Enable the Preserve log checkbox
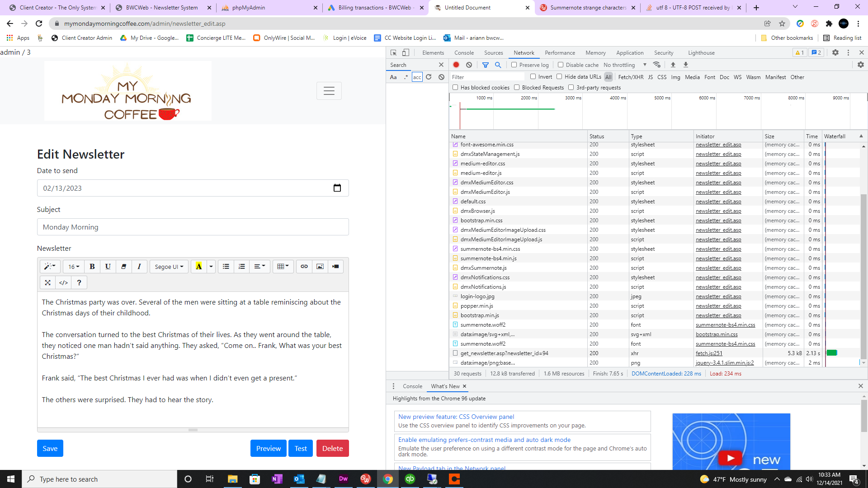This screenshot has width=868, height=488. 514,65
